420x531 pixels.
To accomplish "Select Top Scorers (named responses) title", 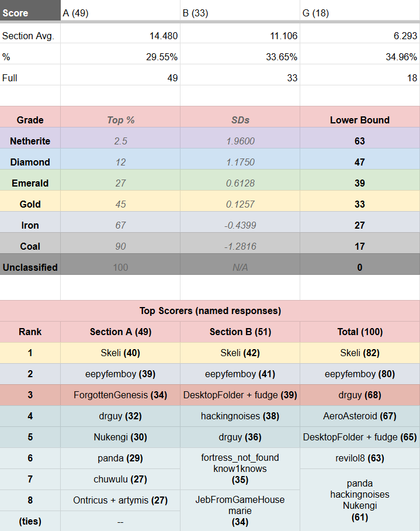I will [210, 311].
